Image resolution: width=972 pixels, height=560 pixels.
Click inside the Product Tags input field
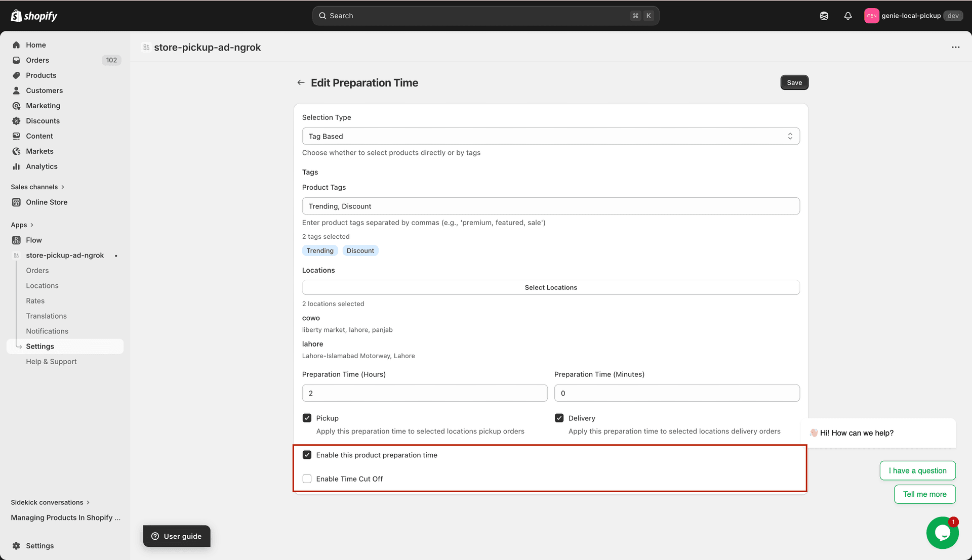551,206
